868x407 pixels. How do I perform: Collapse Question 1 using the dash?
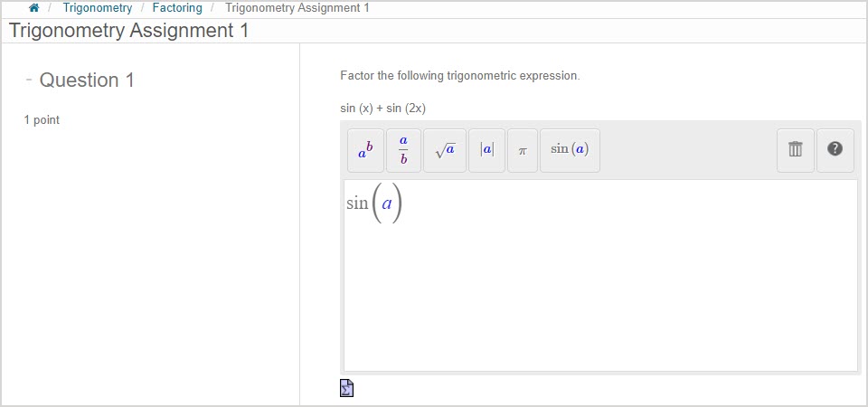click(29, 80)
